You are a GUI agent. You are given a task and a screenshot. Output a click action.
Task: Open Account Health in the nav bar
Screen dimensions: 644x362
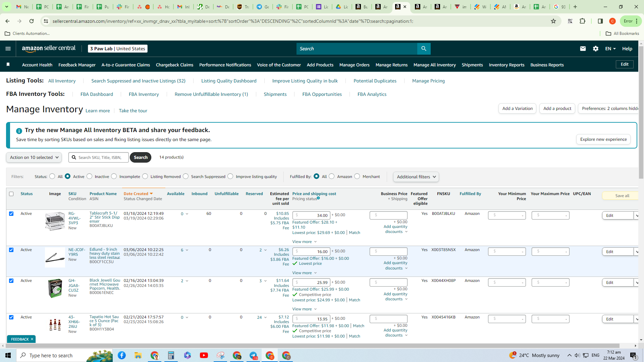(x=37, y=65)
